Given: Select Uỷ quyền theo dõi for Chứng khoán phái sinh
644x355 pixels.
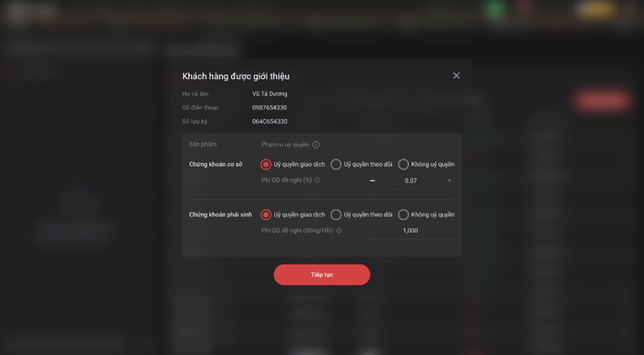Looking at the screenshot, I should (x=336, y=215).
